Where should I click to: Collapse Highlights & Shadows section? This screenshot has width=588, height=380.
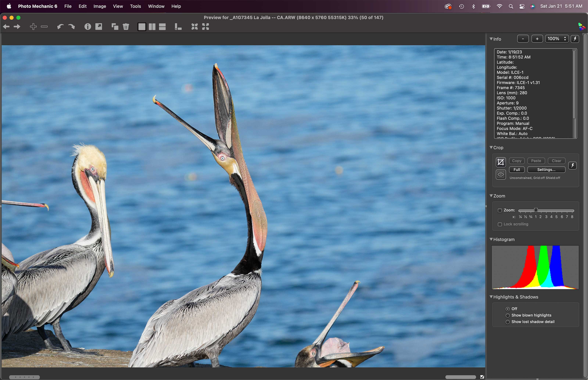pyautogui.click(x=491, y=297)
